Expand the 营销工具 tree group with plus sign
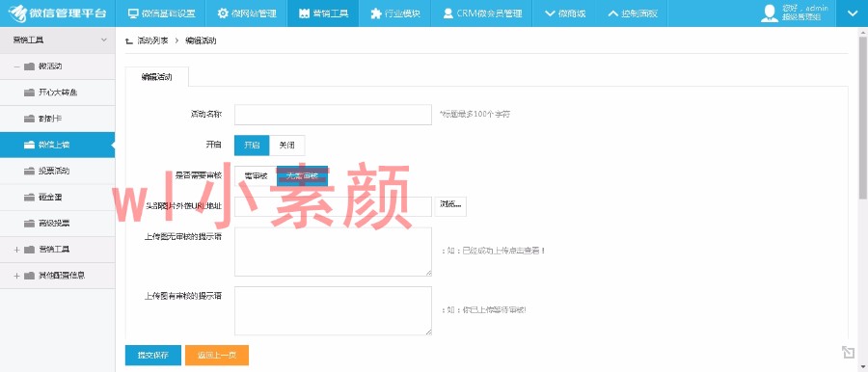The width and height of the screenshot is (868, 372). point(16,250)
